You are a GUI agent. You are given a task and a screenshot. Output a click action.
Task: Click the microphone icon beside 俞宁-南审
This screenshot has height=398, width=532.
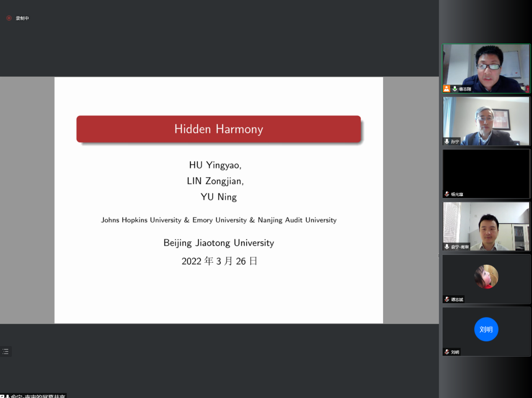pos(447,247)
